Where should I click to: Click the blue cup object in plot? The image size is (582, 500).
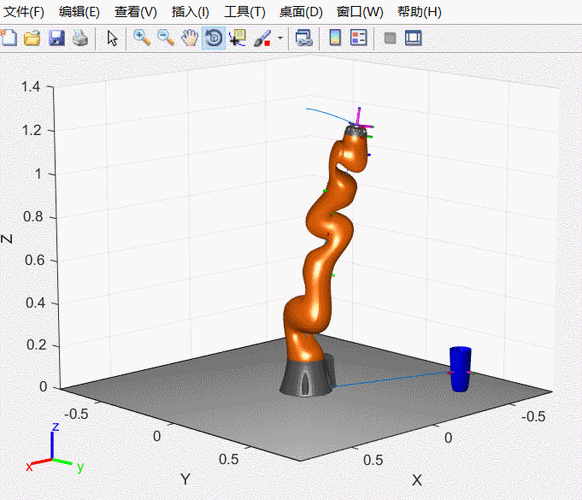tap(460, 369)
